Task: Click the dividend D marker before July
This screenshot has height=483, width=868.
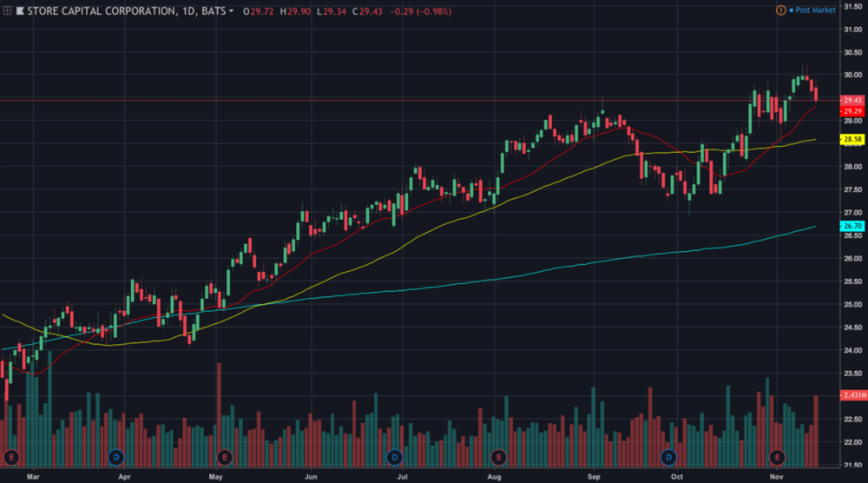Action: (x=394, y=456)
